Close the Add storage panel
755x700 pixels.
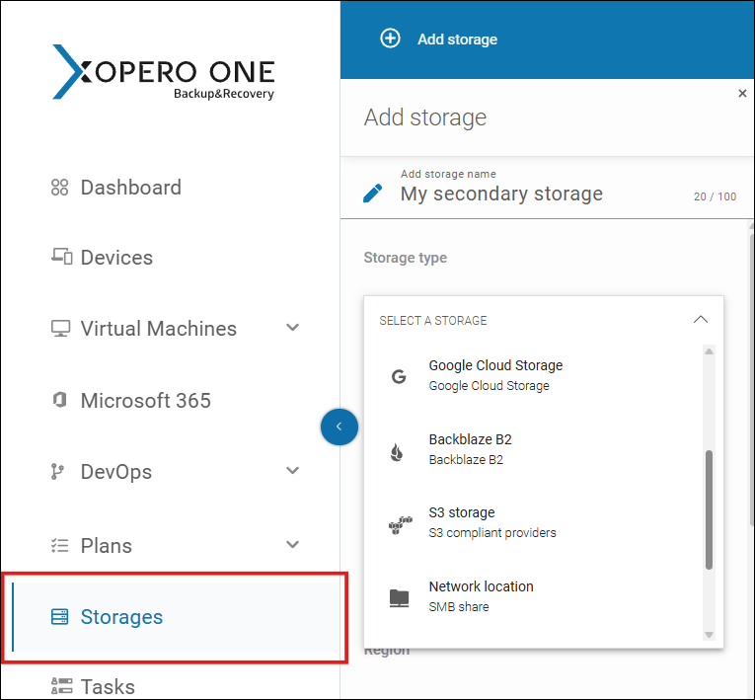pos(742,93)
